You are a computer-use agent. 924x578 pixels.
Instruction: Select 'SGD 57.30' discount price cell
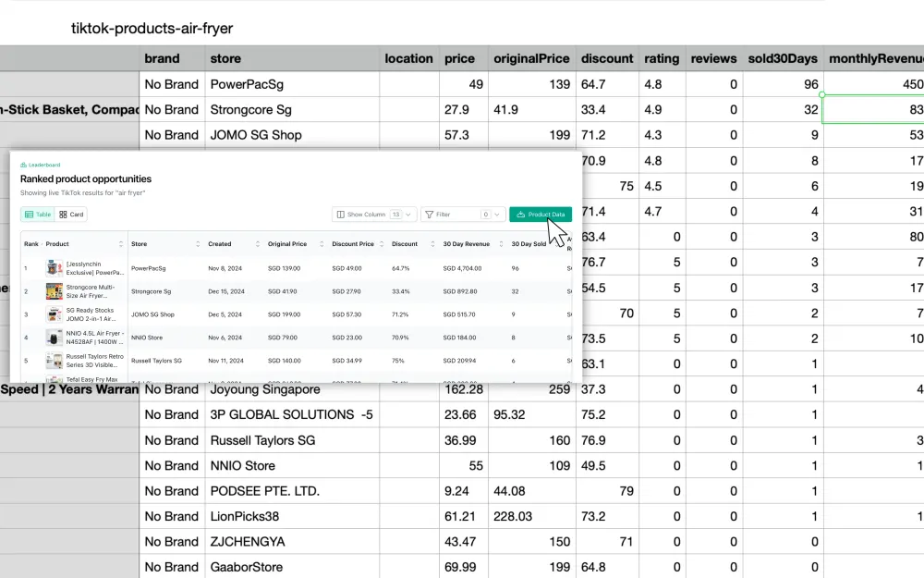coord(346,314)
